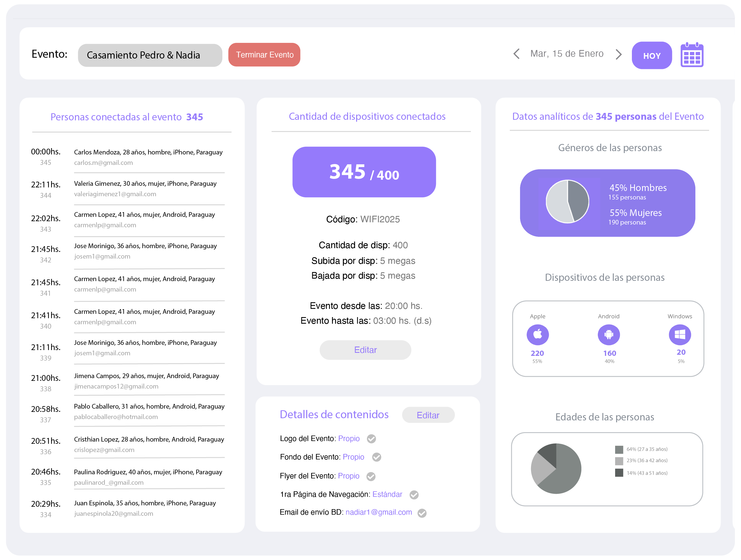
Task: Click the ages pie chart
Action: coord(556,468)
